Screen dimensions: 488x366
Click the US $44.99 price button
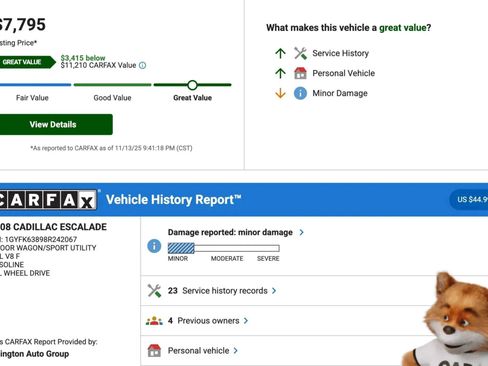pos(469,200)
